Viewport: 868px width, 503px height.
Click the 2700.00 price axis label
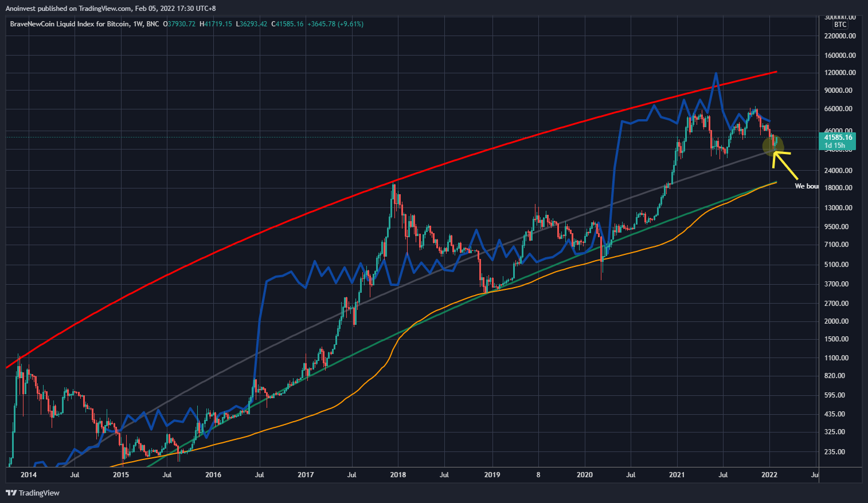836,304
